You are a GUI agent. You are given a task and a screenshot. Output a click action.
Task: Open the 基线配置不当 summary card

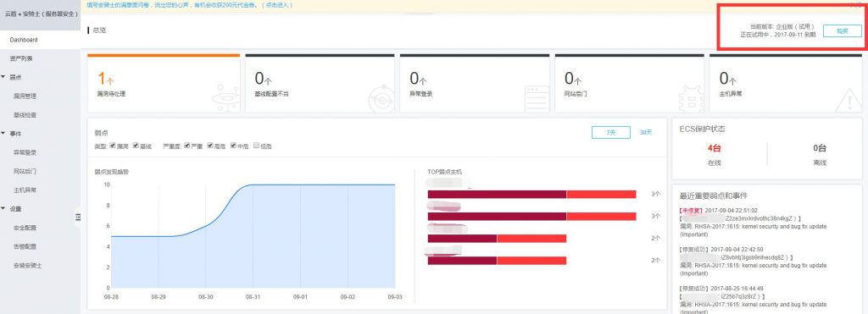pyautogui.click(x=320, y=83)
